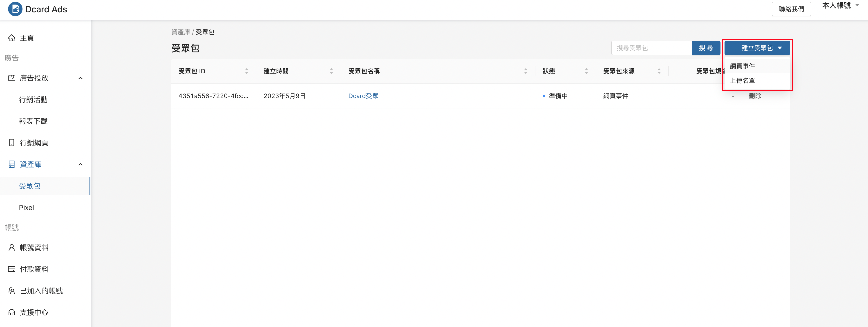Click the 資產庫 breadcrumb link
The width and height of the screenshot is (868, 327).
(181, 32)
